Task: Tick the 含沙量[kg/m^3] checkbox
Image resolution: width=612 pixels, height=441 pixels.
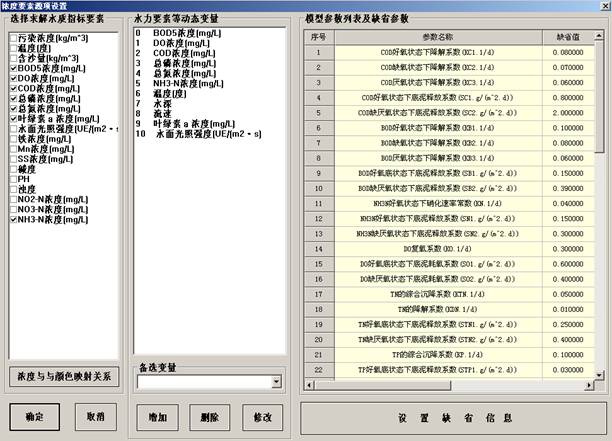Action: [x=12, y=55]
